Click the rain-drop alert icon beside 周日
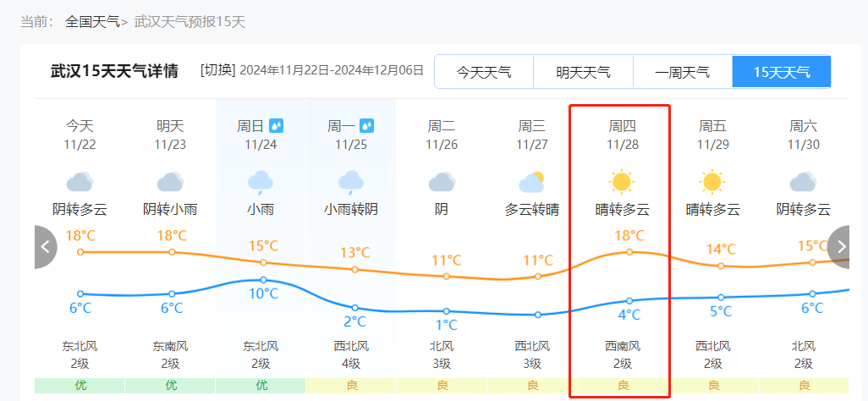 pos(277,126)
